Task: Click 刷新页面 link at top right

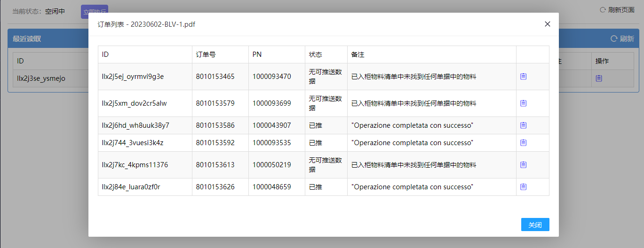Action: tap(617, 10)
